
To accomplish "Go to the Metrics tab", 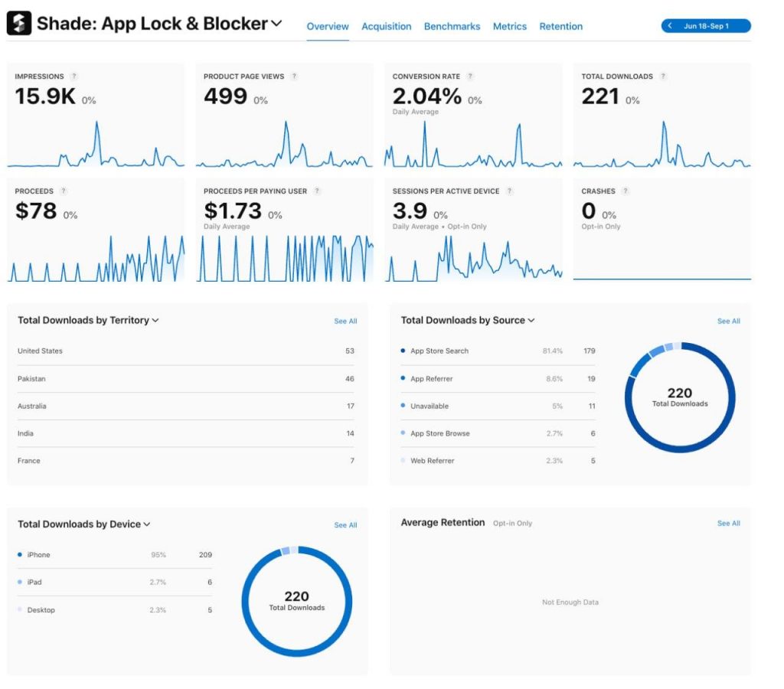I will tap(509, 26).
